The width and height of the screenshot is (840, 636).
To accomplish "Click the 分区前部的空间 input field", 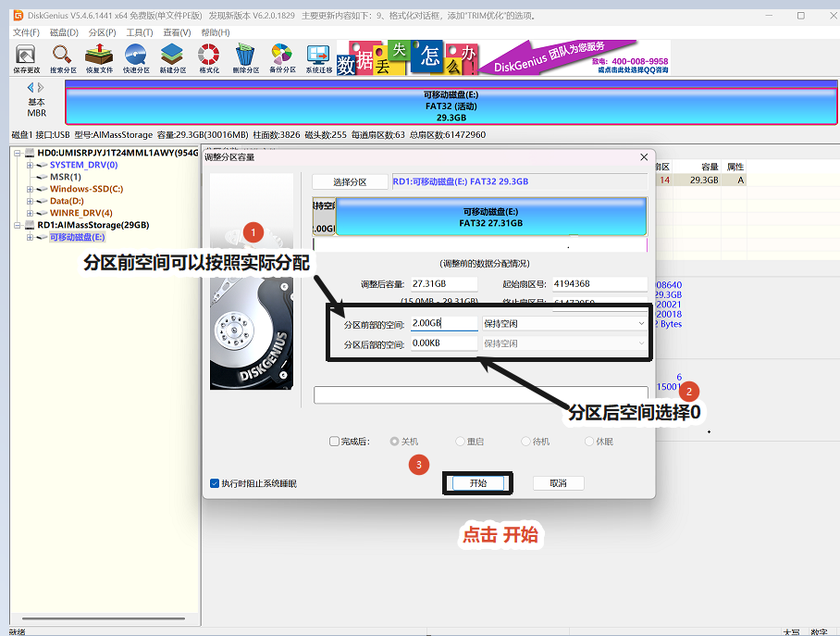I will [x=444, y=323].
